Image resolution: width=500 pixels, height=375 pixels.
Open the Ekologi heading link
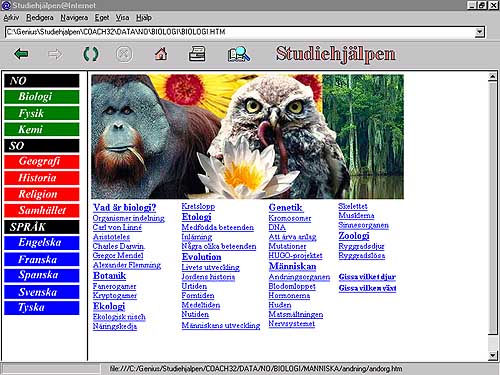pos(109,306)
